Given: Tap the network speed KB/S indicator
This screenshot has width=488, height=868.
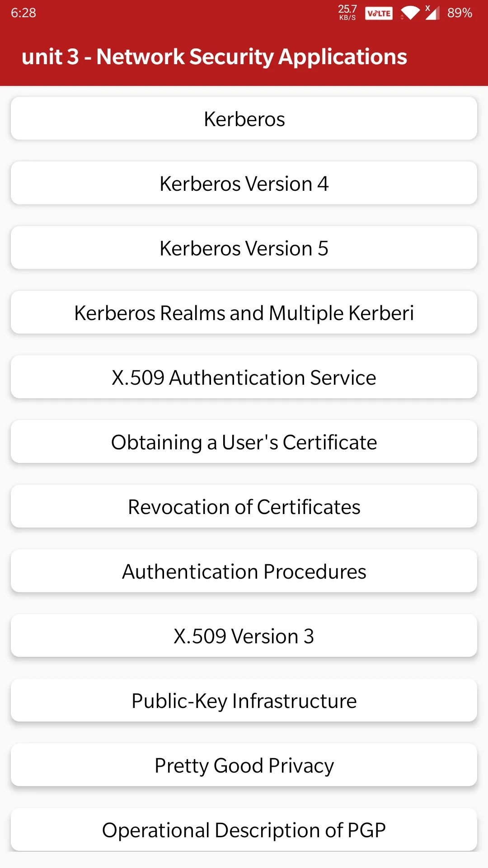Looking at the screenshot, I should [x=347, y=13].
